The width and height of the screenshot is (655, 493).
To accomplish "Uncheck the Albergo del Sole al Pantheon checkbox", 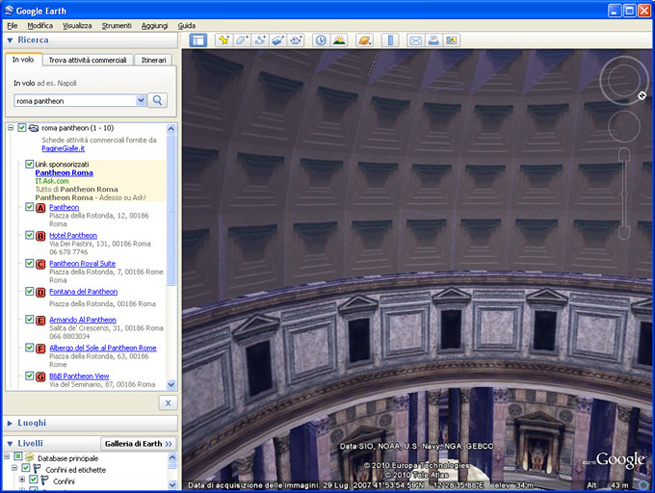I will click(29, 347).
